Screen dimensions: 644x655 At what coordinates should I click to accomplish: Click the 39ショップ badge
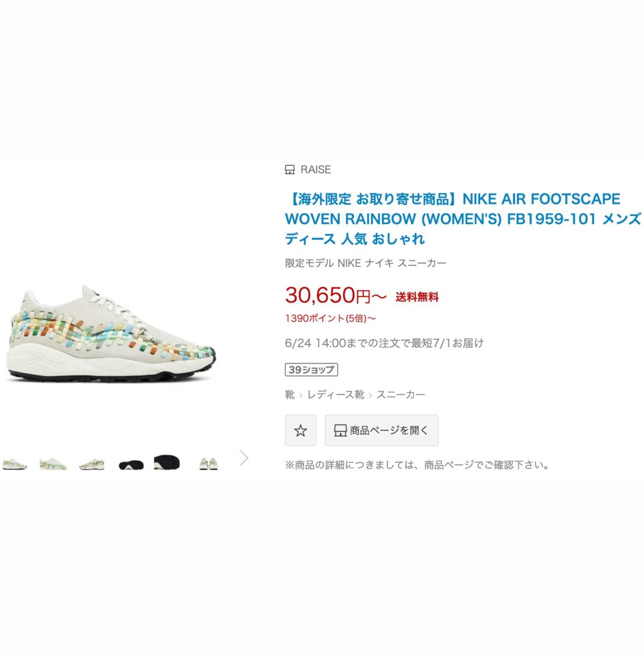(311, 370)
